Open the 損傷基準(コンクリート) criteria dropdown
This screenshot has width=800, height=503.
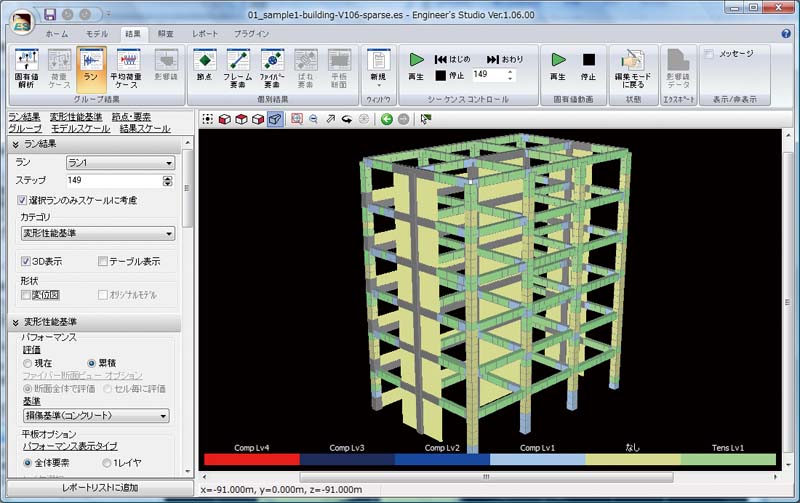point(96,415)
